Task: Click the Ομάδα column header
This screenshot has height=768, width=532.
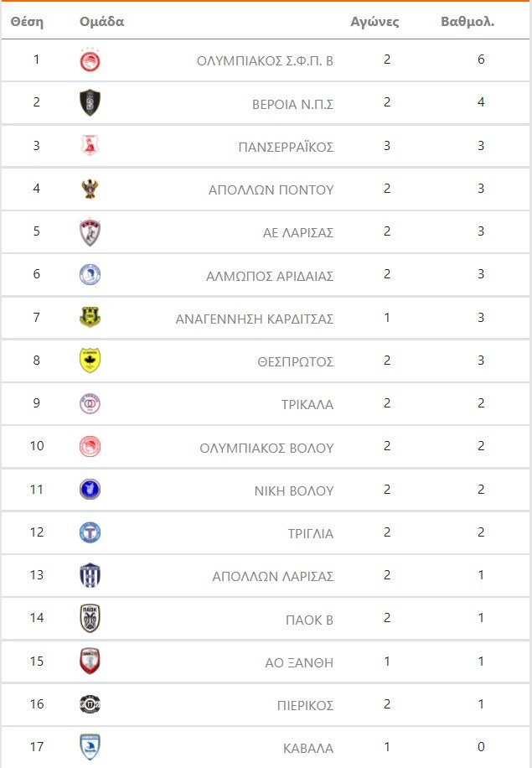Action: coord(101,22)
